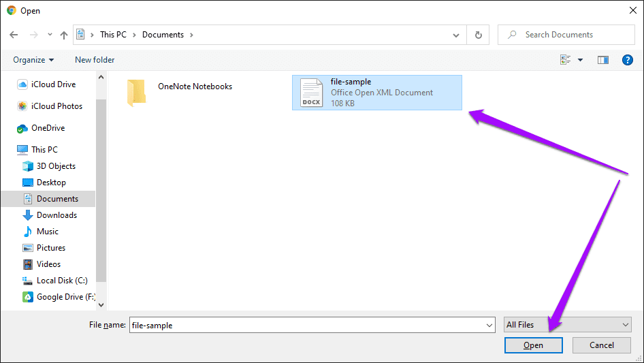Select Documents in the address path
This screenshot has height=363, width=644.
click(x=163, y=35)
